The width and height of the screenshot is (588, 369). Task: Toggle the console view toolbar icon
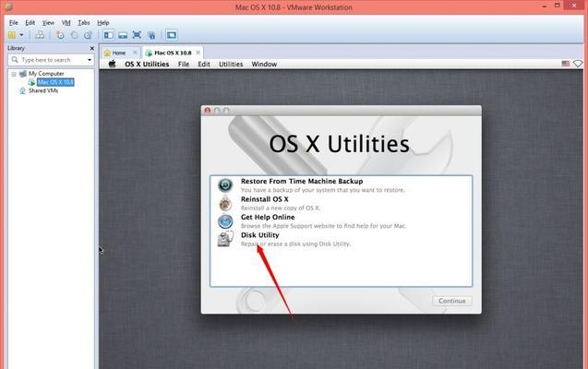pos(172,35)
